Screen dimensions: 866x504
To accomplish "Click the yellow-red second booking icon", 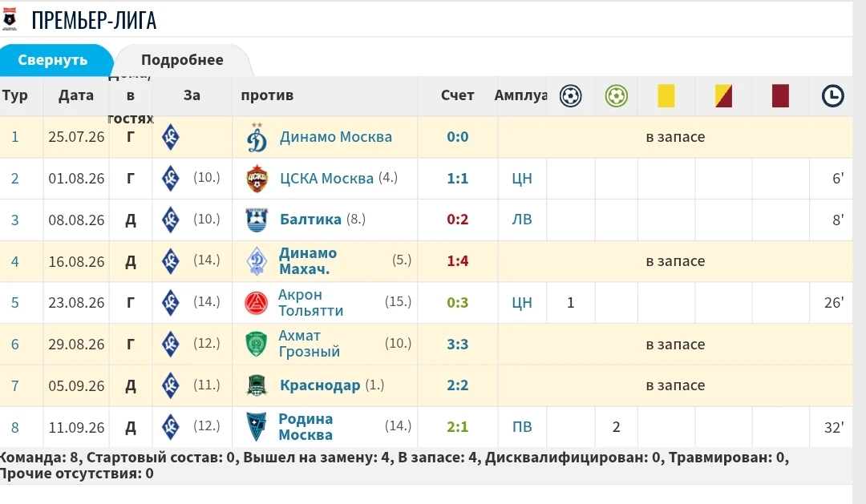I will pos(723,95).
